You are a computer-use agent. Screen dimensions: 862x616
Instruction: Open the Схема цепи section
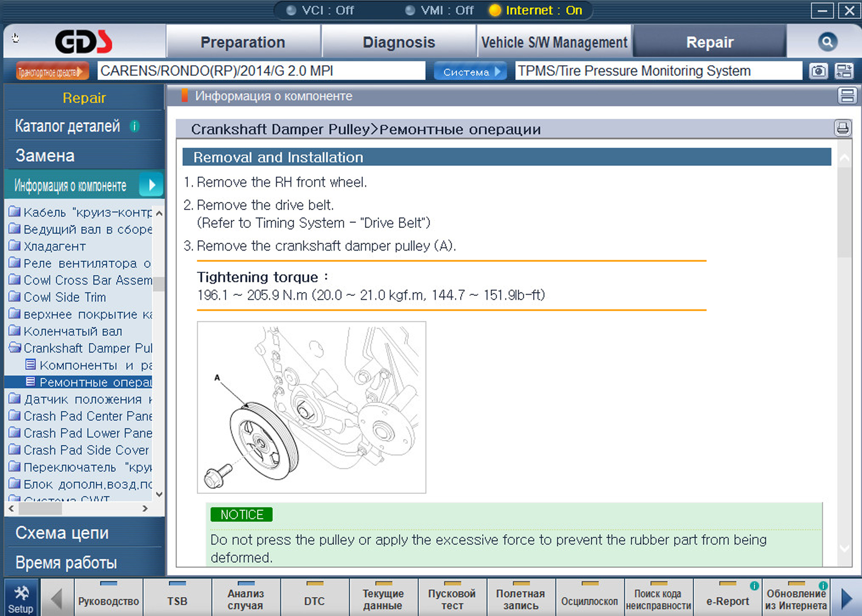click(62, 533)
